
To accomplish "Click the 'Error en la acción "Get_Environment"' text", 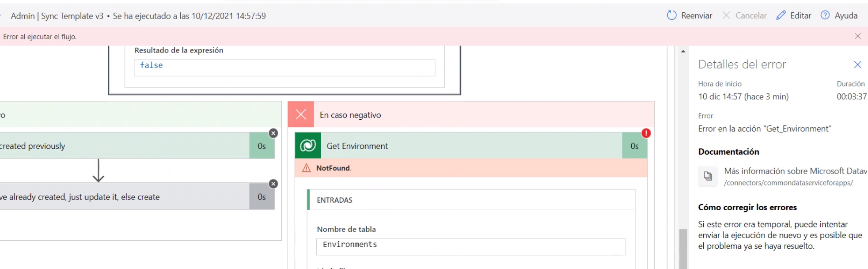I will 765,129.
